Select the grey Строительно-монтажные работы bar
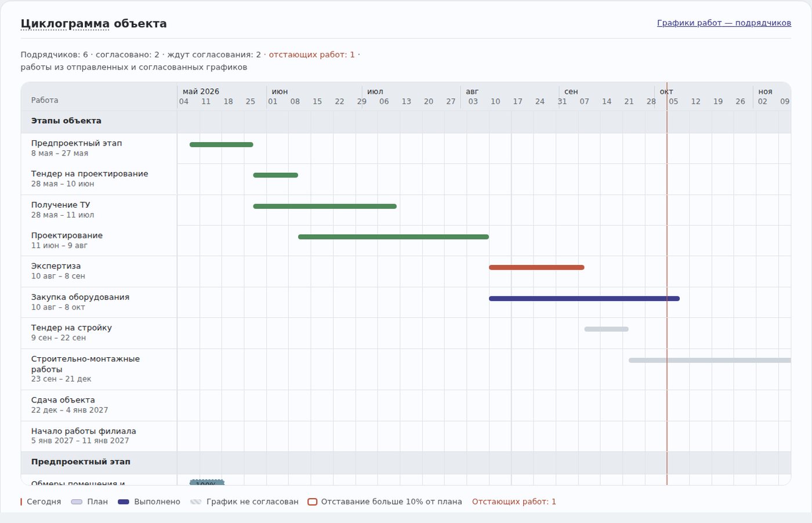Image resolution: width=812 pixels, height=523 pixels. point(710,360)
